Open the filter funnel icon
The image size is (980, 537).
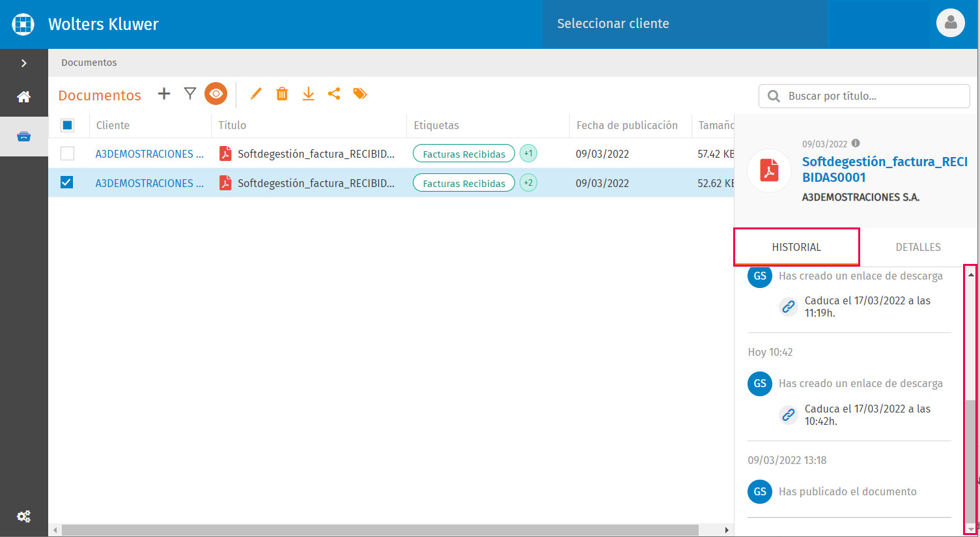(x=190, y=94)
